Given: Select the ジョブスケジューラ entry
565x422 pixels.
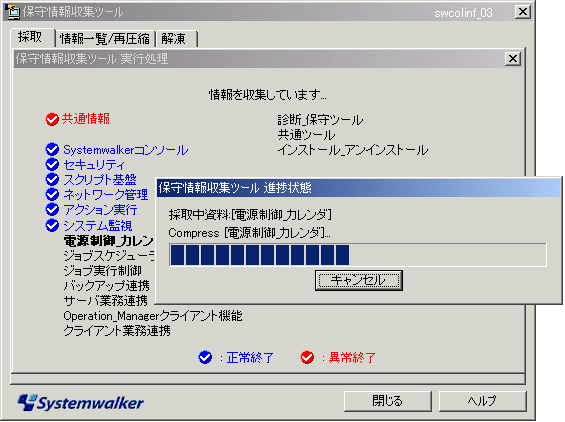Looking at the screenshot, I should (108, 256).
